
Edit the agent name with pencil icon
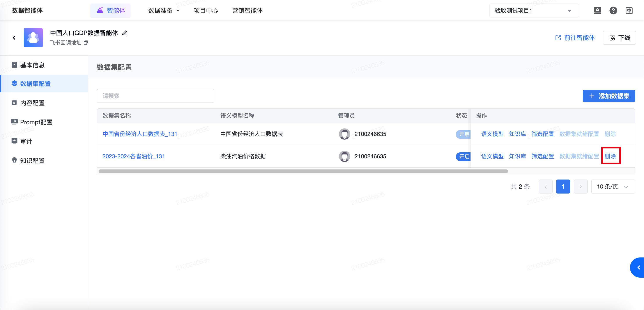pyautogui.click(x=124, y=33)
